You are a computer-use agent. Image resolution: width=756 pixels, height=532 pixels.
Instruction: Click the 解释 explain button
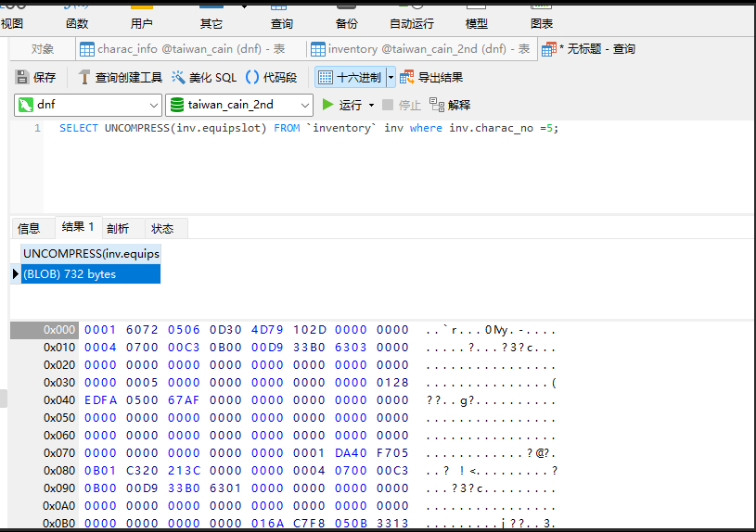tap(450, 105)
